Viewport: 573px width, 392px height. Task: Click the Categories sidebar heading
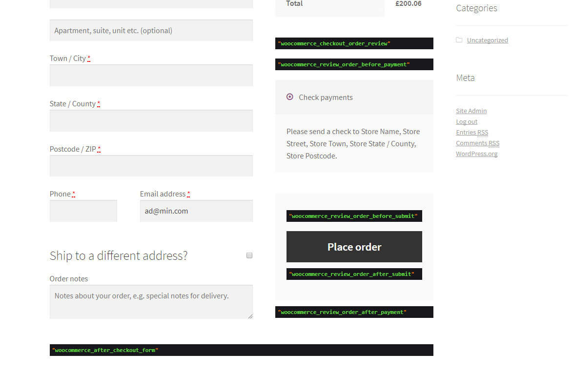[x=476, y=8]
